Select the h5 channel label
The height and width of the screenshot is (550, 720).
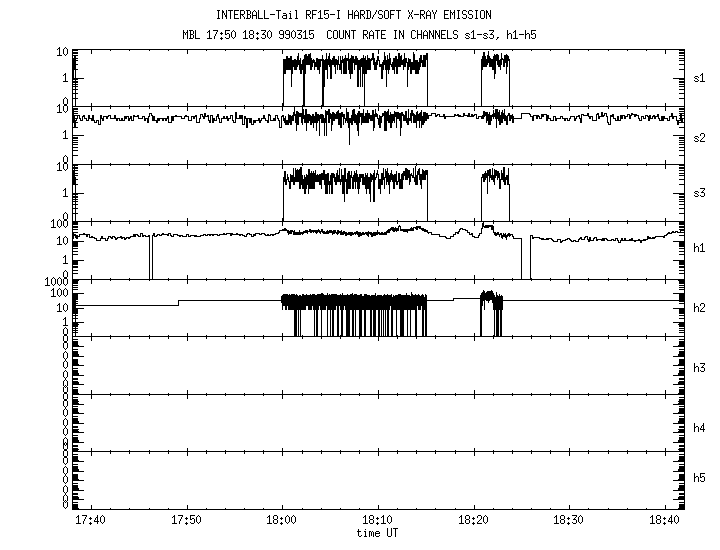click(x=701, y=481)
